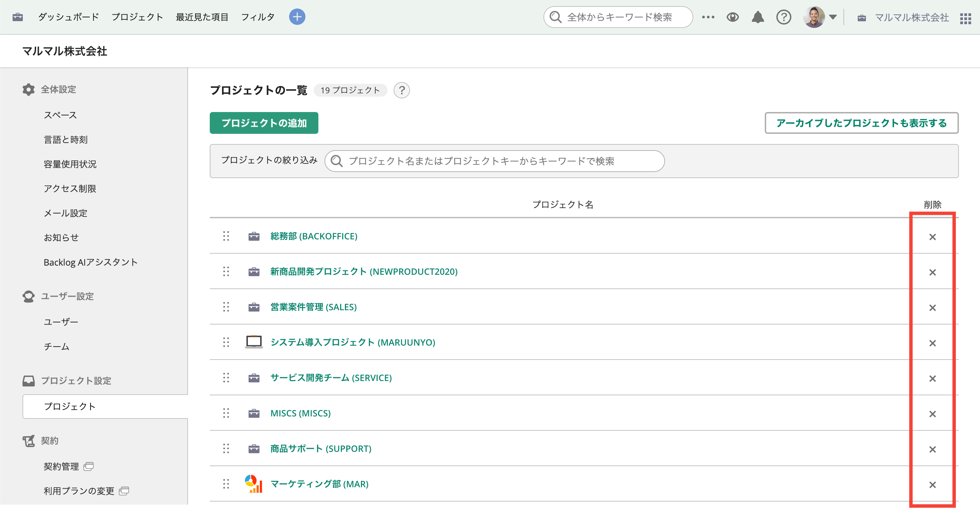Open チーム in sidebar

56,346
